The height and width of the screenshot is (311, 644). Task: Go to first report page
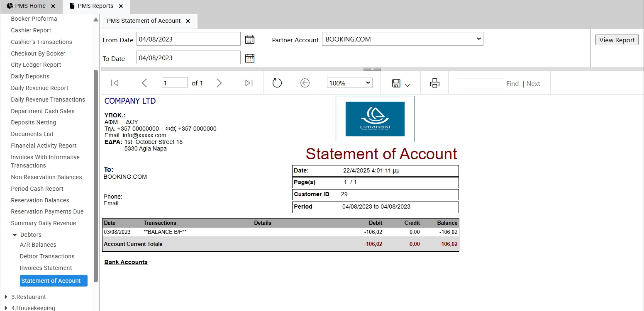coord(115,83)
